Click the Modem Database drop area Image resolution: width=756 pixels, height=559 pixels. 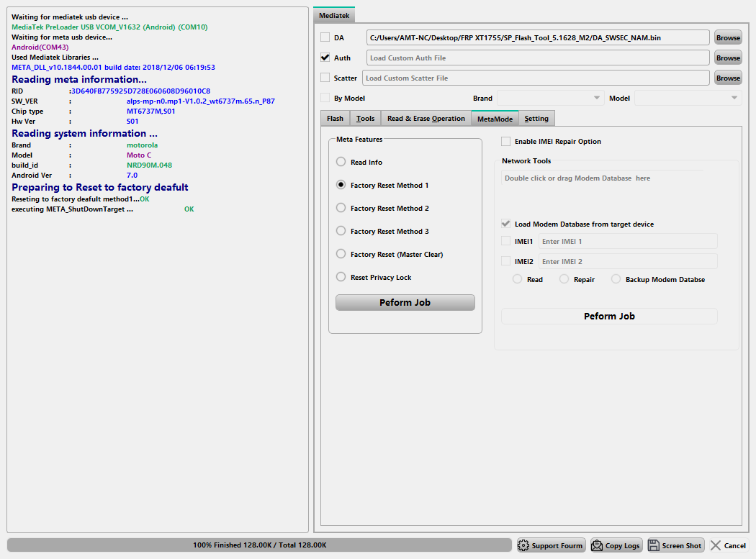point(603,178)
